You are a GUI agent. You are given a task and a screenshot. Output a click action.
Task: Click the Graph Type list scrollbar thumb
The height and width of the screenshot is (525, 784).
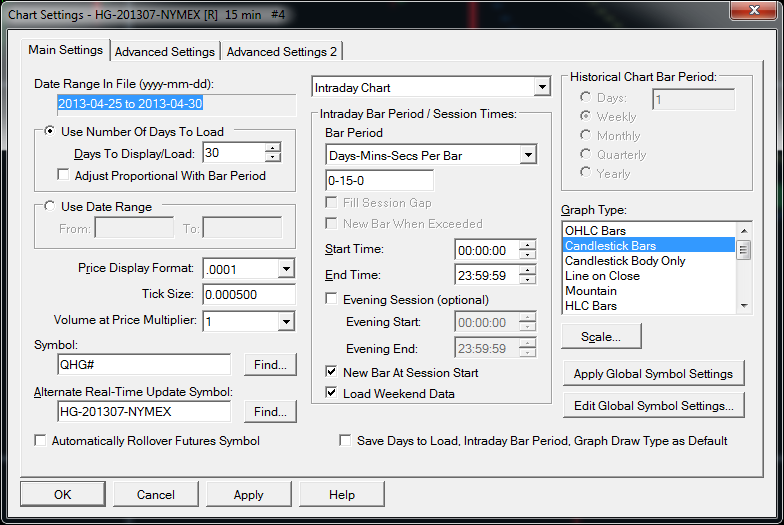point(744,250)
